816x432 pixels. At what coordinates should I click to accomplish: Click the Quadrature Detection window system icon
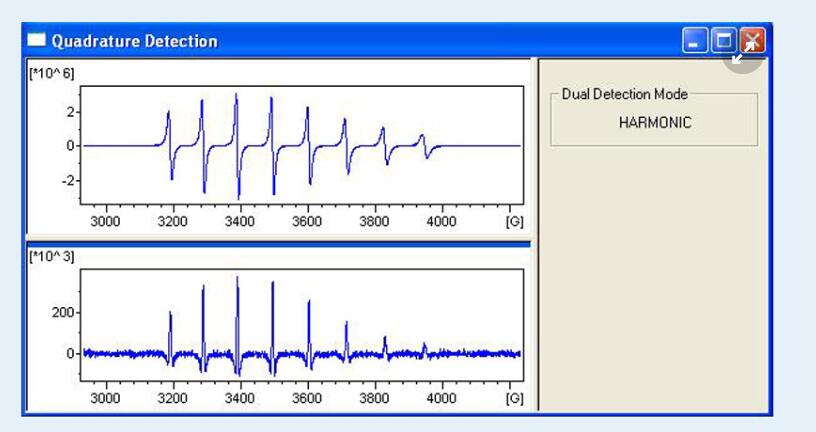[37, 41]
